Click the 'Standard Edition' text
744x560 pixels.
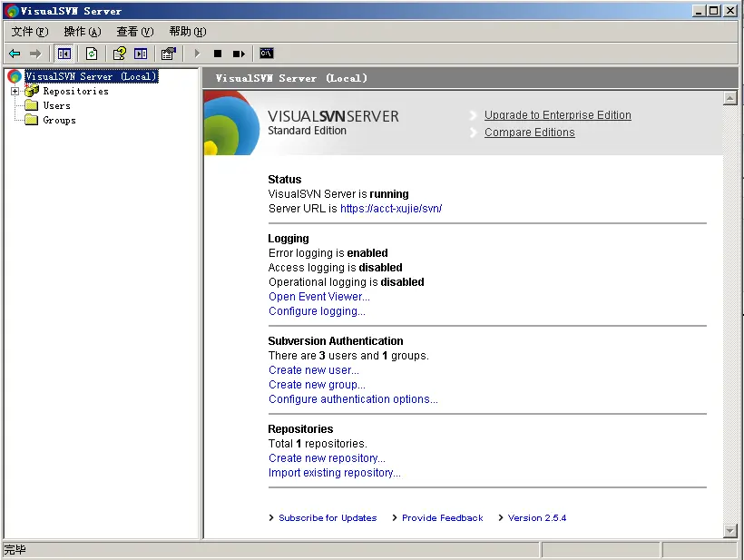coord(307,131)
